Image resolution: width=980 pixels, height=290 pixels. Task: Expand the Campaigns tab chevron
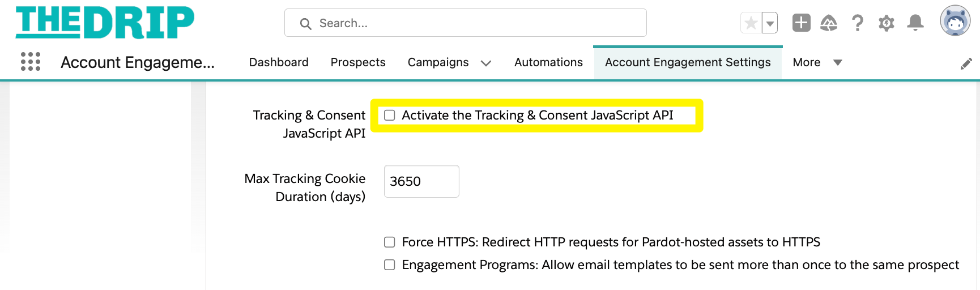(485, 63)
